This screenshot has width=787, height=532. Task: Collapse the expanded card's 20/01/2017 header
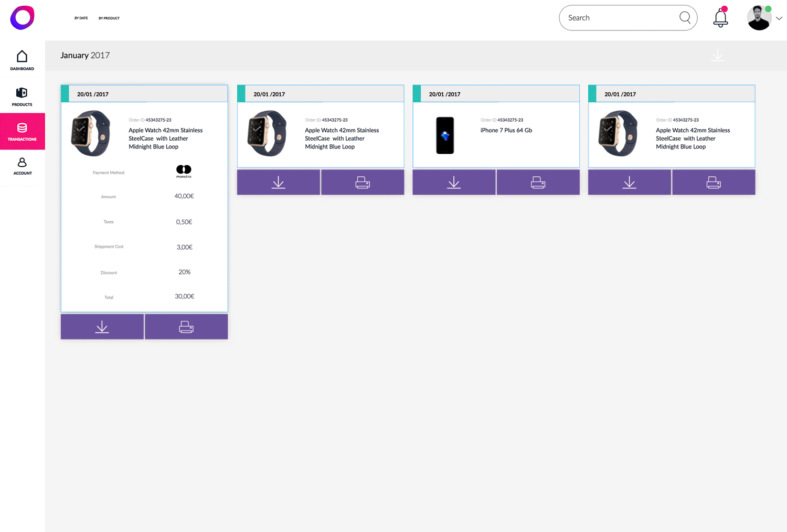(144, 94)
